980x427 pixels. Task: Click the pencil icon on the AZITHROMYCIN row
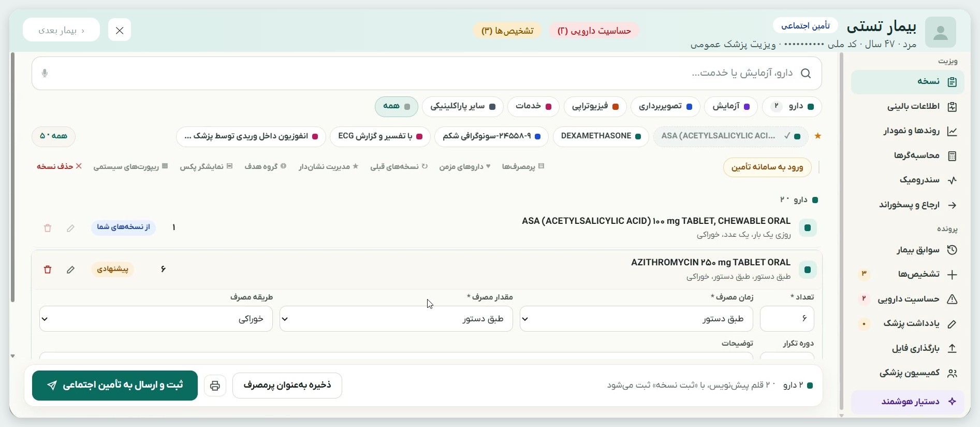click(x=70, y=269)
